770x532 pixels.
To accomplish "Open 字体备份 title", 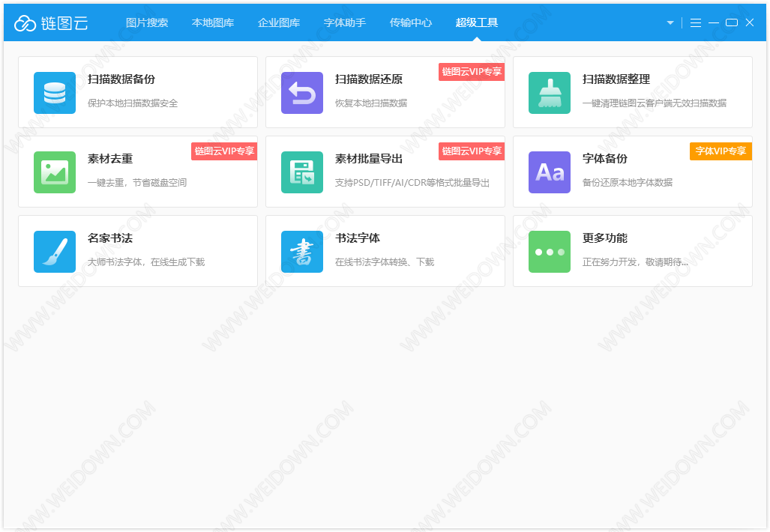I will point(605,159).
